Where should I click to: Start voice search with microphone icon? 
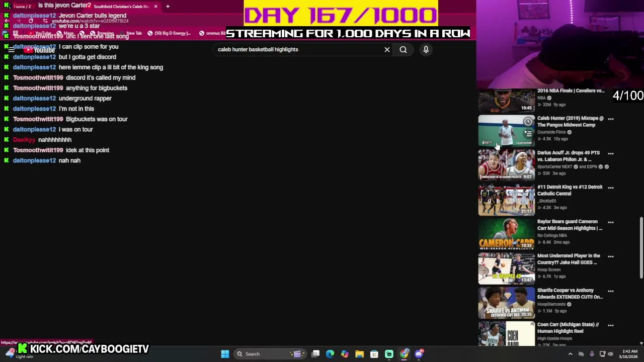pos(426,49)
